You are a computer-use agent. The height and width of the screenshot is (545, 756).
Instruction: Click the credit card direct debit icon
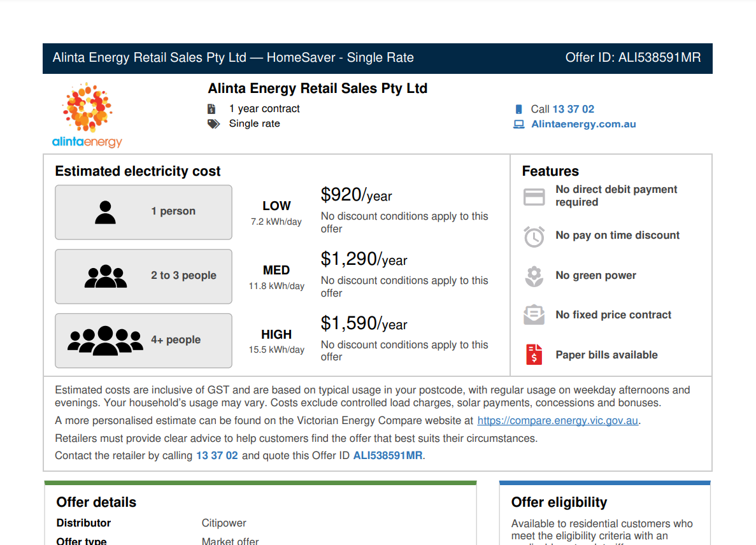[x=534, y=197]
